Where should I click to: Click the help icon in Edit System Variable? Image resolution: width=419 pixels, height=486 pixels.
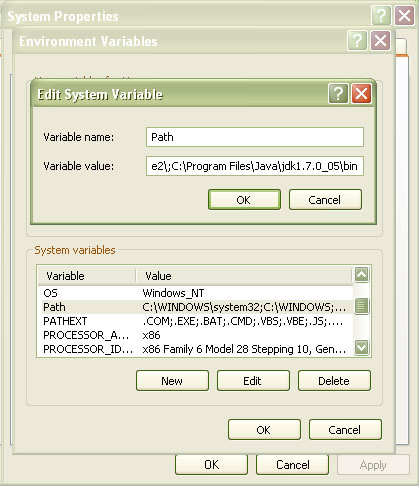(338, 94)
